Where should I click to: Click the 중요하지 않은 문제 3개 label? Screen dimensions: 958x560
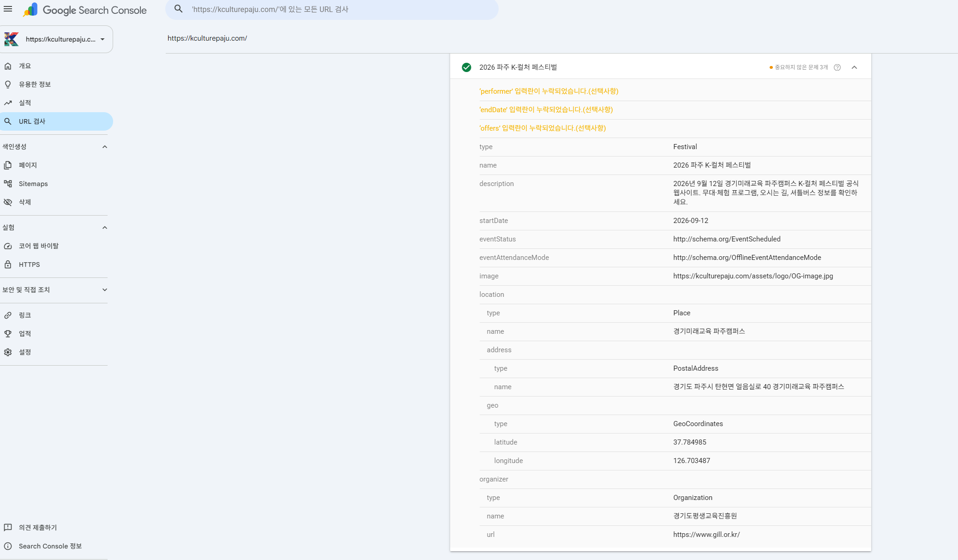click(801, 67)
